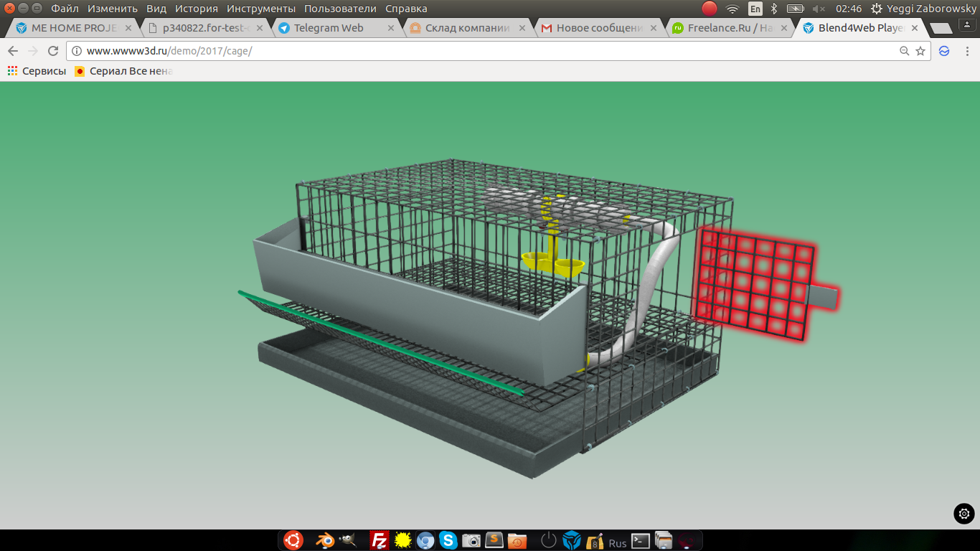The image size is (980, 551).
Task: Open the Сервисы apps bookmark
Action: click(37, 71)
